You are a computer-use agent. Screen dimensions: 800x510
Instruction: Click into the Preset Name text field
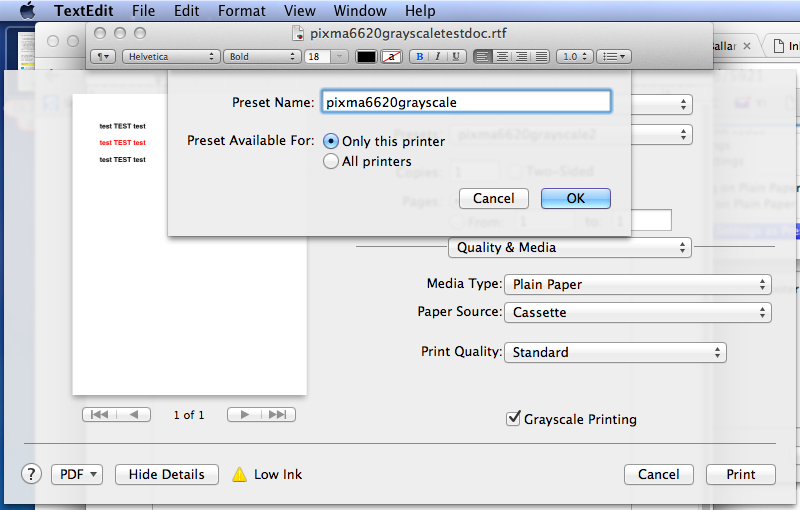pos(464,101)
